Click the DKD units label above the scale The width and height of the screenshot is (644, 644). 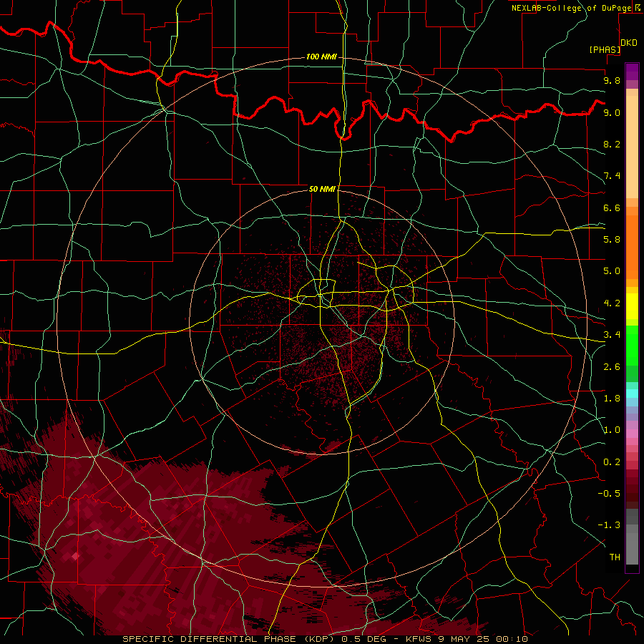tap(629, 43)
